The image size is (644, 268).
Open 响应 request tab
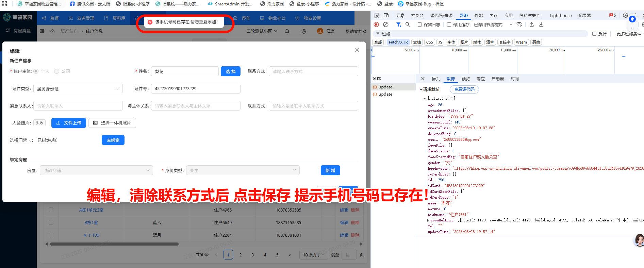click(x=480, y=79)
